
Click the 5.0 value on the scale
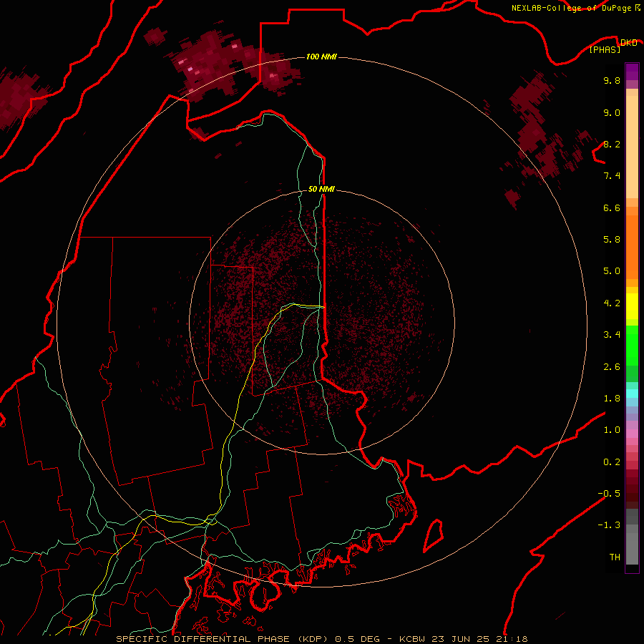pyautogui.click(x=612, y=271)
